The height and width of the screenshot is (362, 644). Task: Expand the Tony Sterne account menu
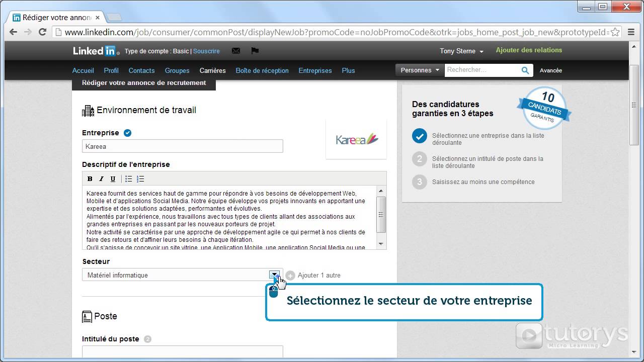[x=461, y=51]
